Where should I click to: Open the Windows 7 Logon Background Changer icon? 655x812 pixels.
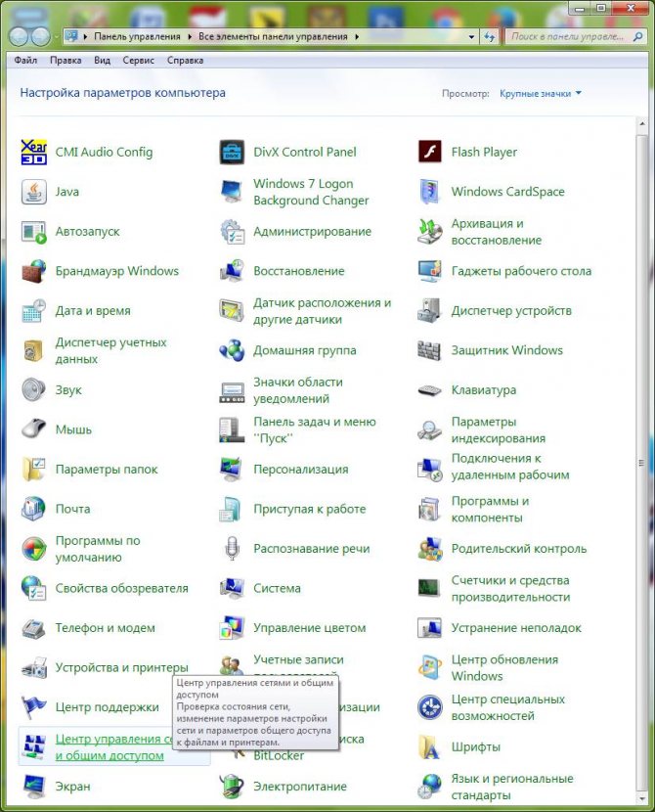pyautogui.click(x=232, y=192)
